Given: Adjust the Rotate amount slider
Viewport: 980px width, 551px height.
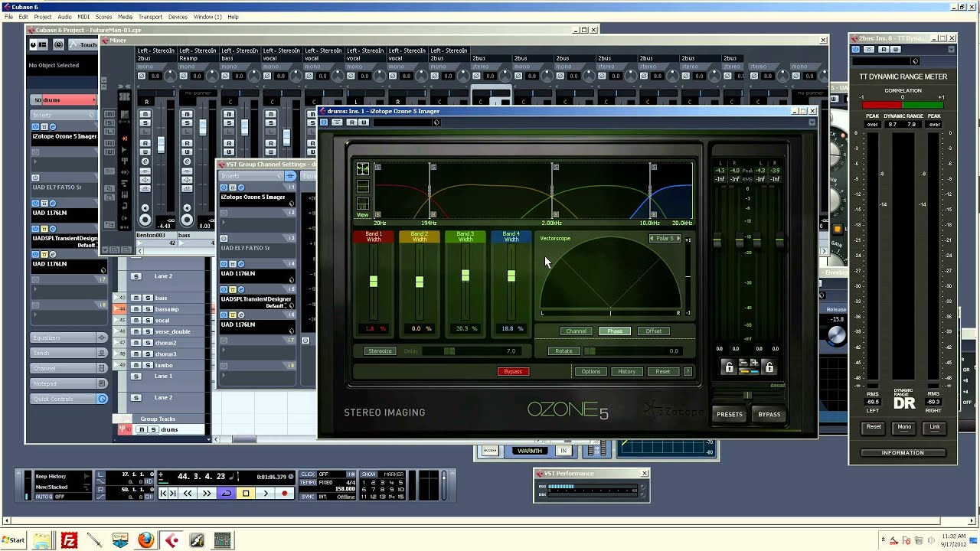Looking at the screenshot, I should point(633,351).
